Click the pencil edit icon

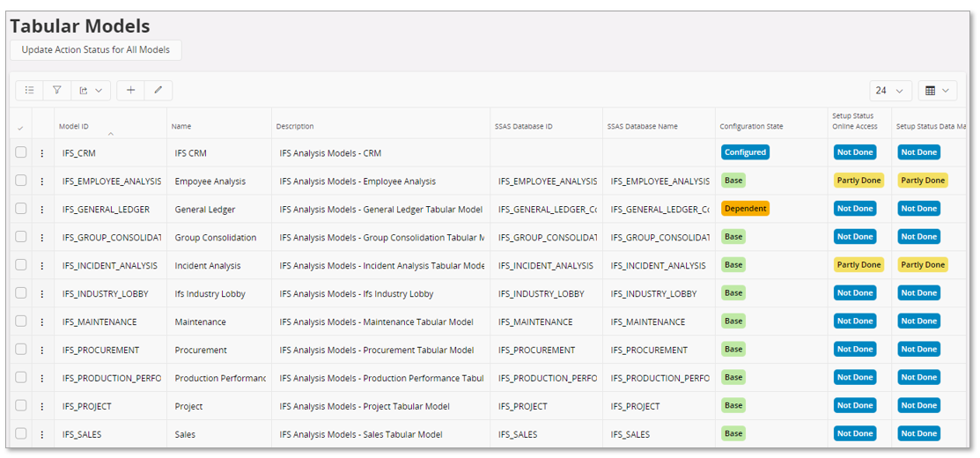click(x=158, y=90)
